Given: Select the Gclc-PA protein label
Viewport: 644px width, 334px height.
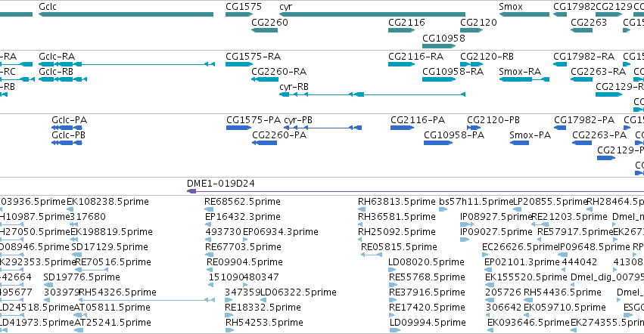Looking at the screenshot, I should point(70,120).
